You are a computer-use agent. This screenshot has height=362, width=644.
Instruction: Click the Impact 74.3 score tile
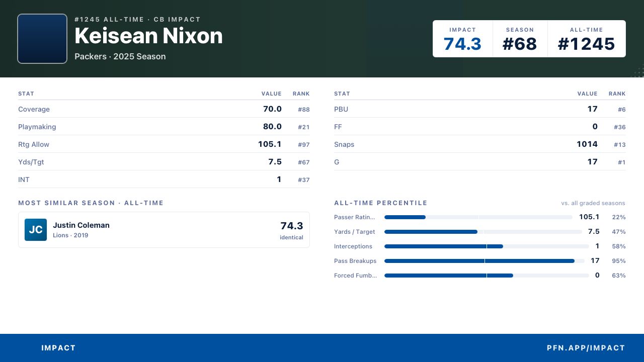click(x=463, y=39)
